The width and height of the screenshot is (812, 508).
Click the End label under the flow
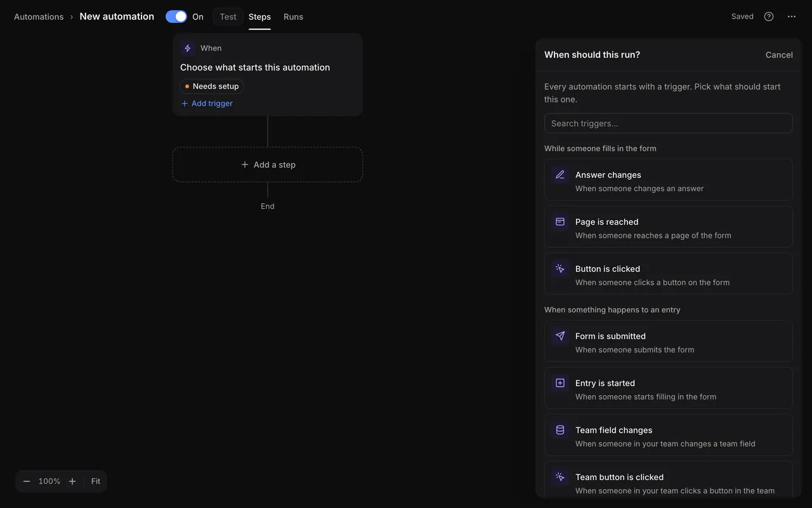(268, 206)
